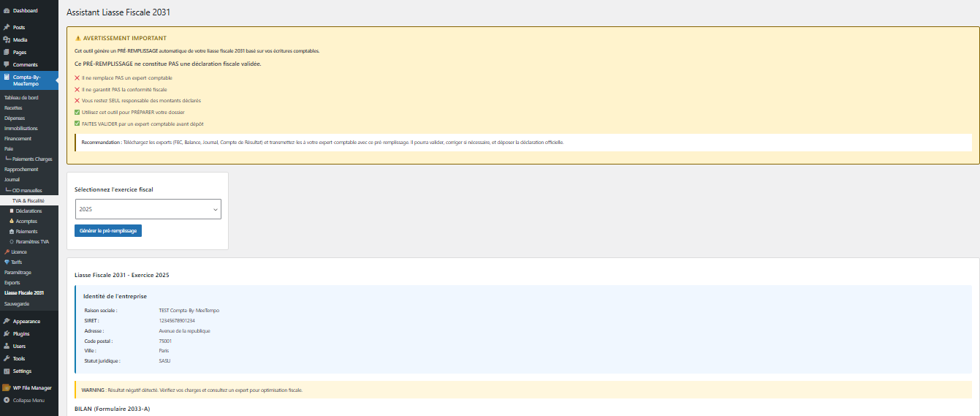Open Posts via its pushpin icon
The width and height of the screenshot is (980, 416).
pos(7,27)
